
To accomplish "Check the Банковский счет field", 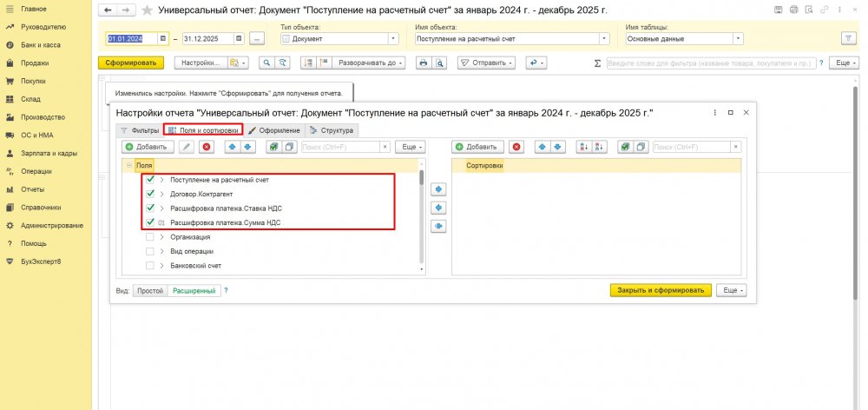I will (150, 266).
